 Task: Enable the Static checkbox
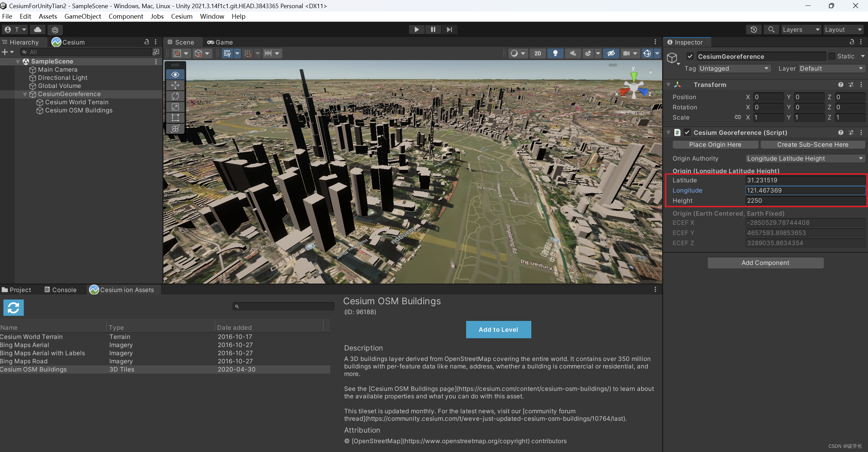pyautogui.click(x=832, y=56)
